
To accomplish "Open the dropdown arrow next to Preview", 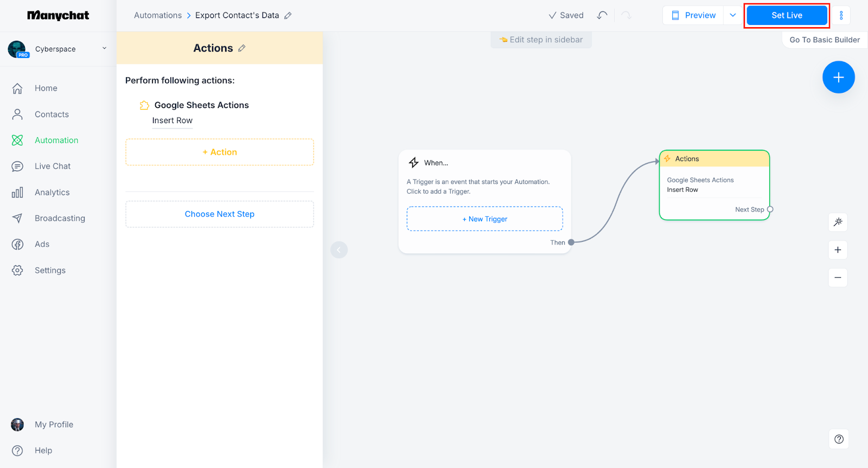I will (x=733, y=15).
